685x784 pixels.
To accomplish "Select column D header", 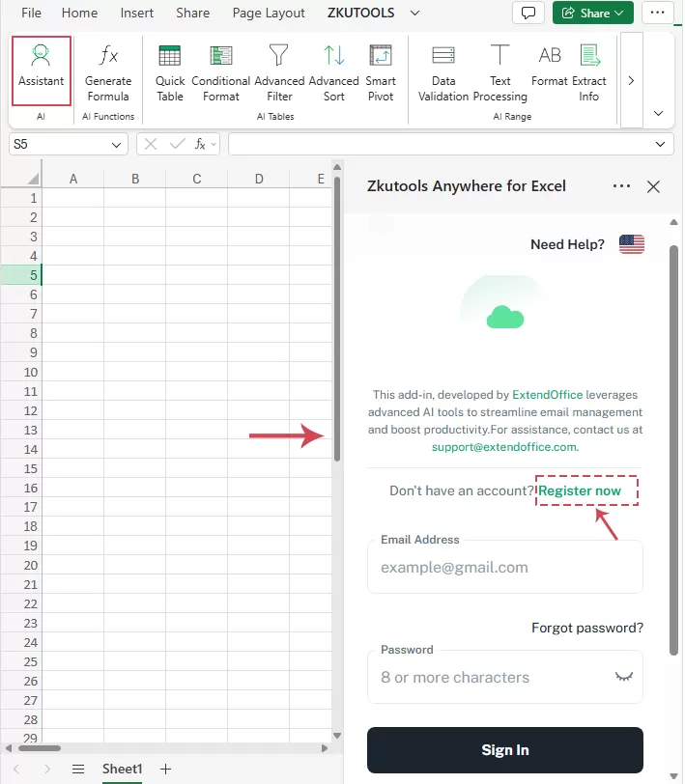I will (259, 179).
